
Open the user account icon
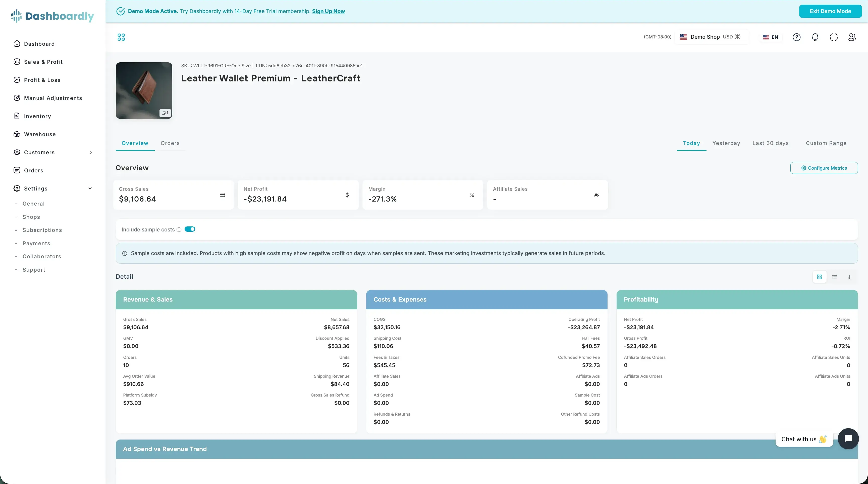click(x=852, y=37)
